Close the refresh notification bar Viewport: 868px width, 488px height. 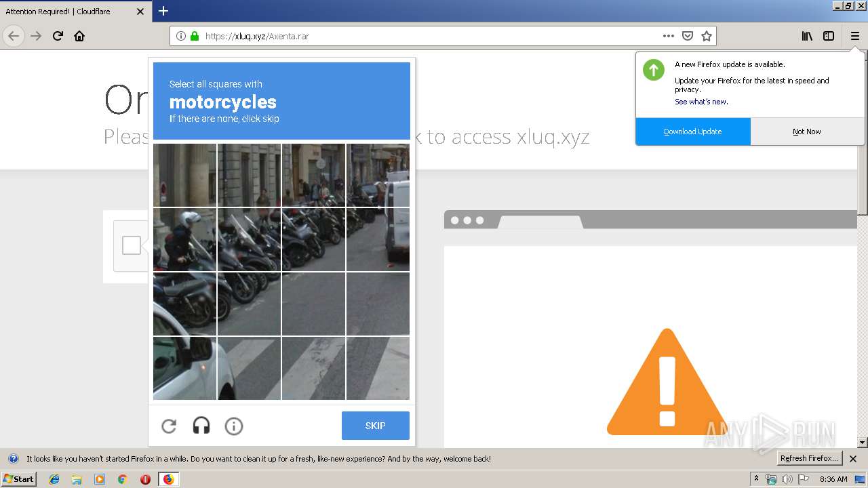tap(853, 459)
